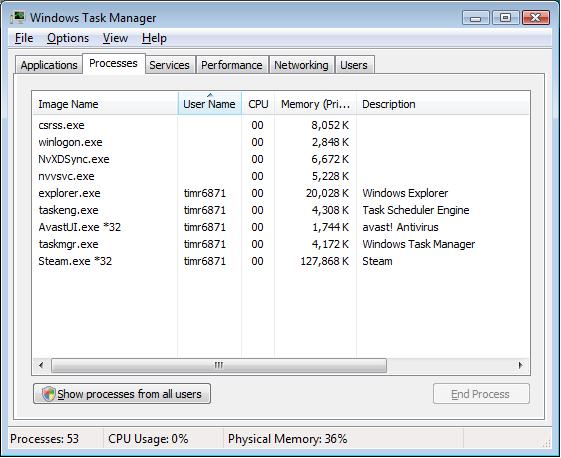Select the winlogon.exe process
This screenshot has height=458, width=561.
click(281, 142)
